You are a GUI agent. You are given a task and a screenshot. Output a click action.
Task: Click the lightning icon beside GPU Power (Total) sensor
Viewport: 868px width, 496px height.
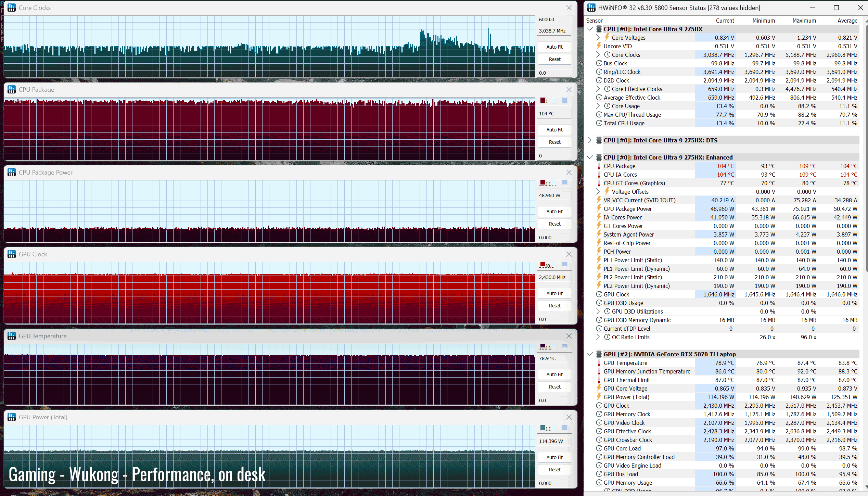click(x=599, y=397)
